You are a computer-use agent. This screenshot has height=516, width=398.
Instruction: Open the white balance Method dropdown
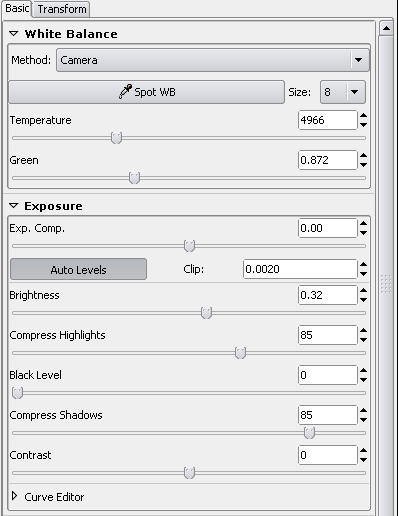point(213,60)
